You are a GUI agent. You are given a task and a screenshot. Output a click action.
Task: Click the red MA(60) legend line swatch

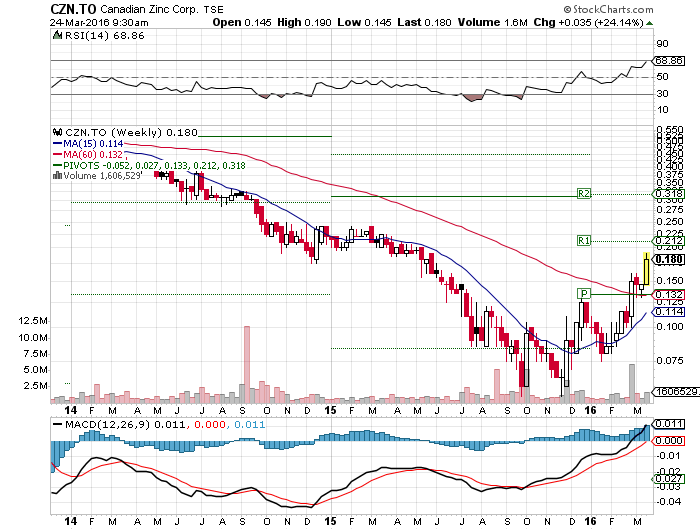[x=58, y=154]
